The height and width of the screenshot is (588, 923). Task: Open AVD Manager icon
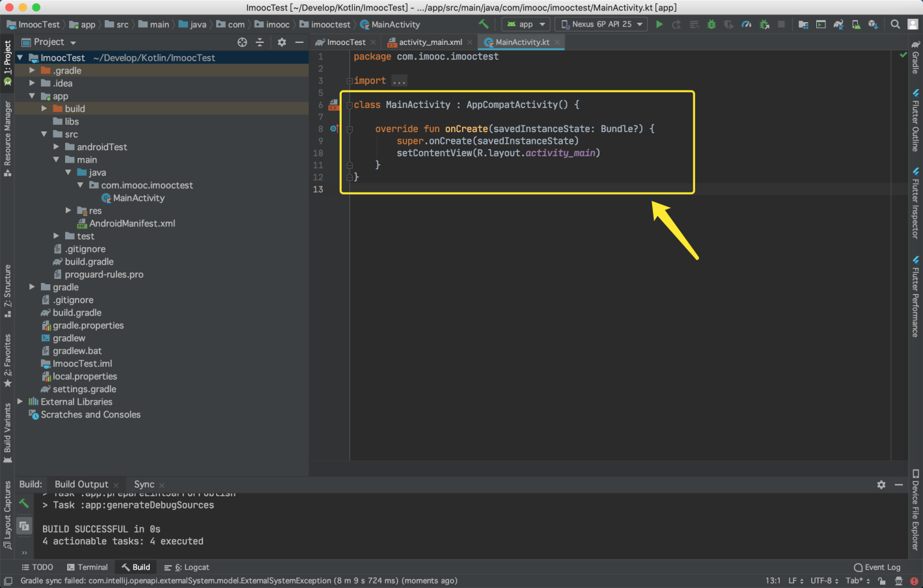pos(856,24)
